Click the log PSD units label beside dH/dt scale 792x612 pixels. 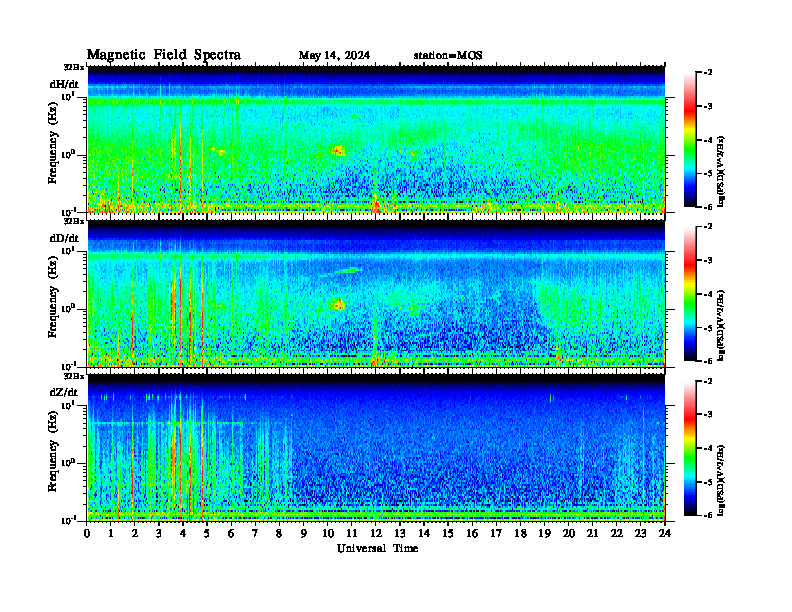721,171
